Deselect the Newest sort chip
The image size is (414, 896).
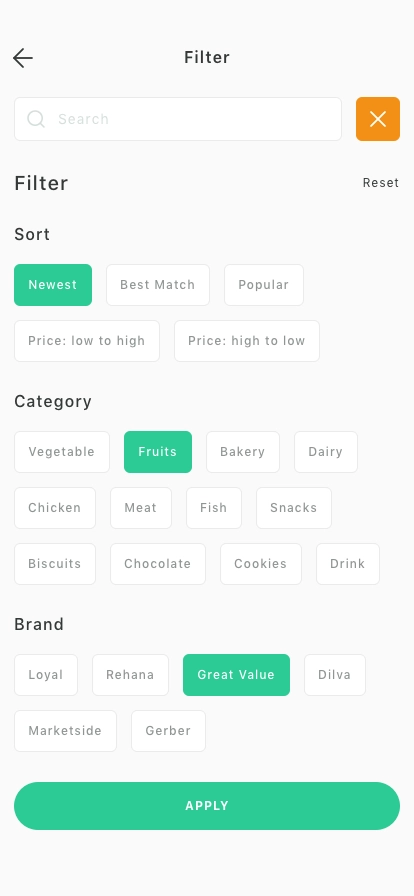coord(53,285)
